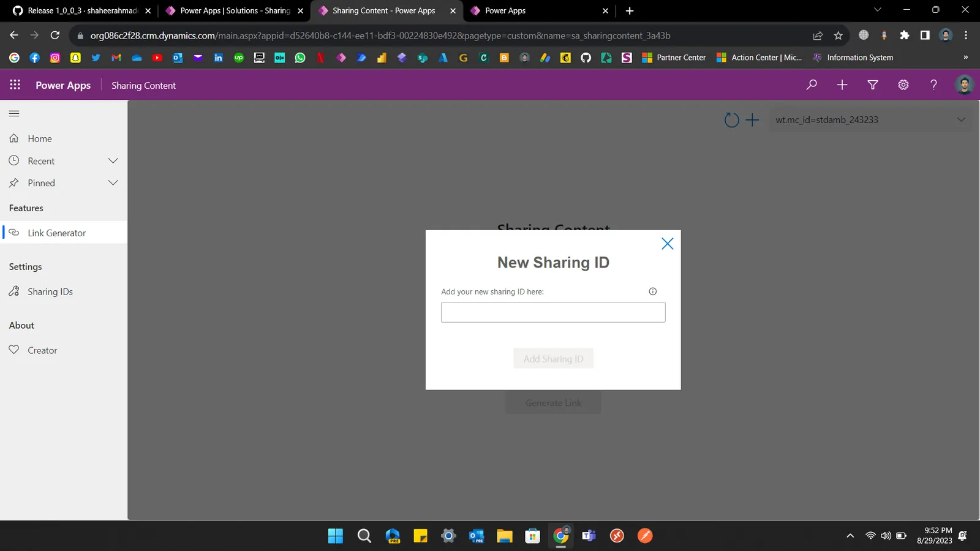Screen dimensions: 980x551
Task: Open the wt.mc_id sharing ID dropdown
Action: [x=869, y=120]
